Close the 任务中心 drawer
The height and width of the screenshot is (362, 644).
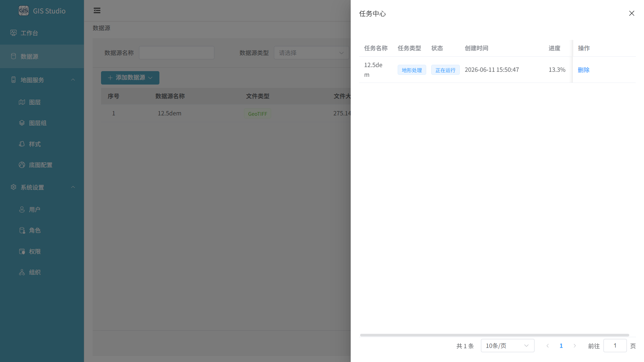point(632,13)
